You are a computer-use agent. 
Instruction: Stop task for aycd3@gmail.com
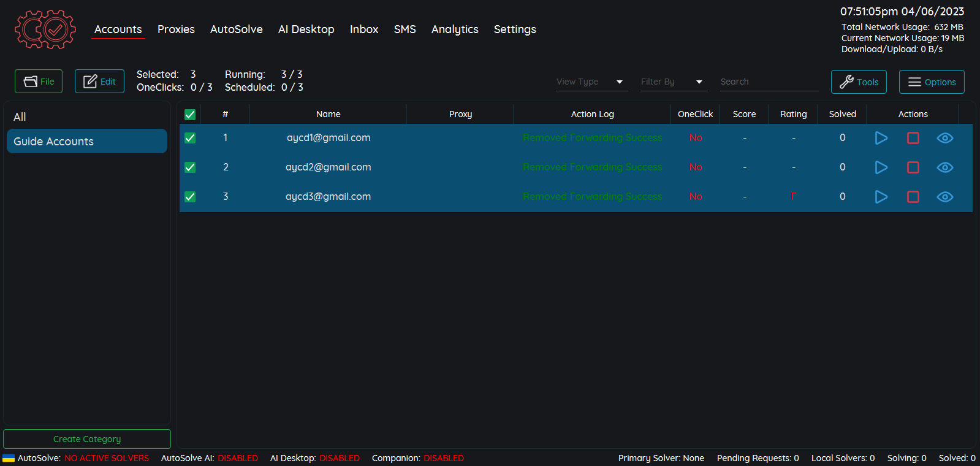click(913, 197)
